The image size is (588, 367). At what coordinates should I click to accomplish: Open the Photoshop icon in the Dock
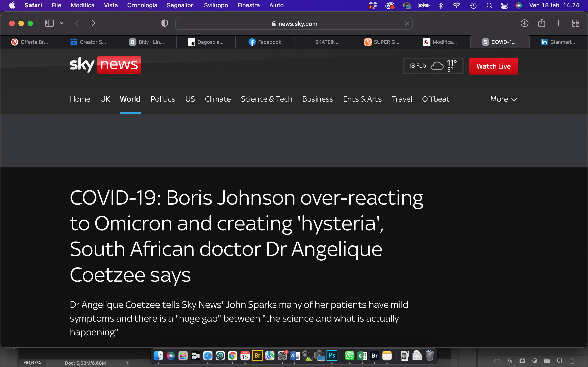[x=332, y=356]
